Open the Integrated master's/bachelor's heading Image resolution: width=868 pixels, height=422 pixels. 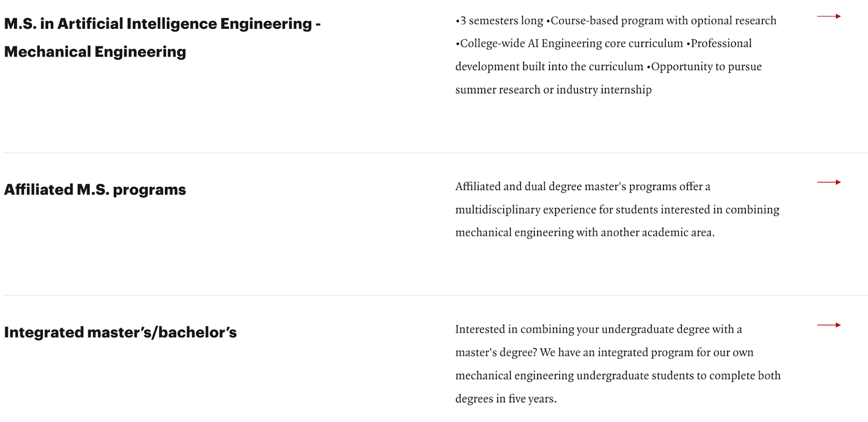coord(120,332)
